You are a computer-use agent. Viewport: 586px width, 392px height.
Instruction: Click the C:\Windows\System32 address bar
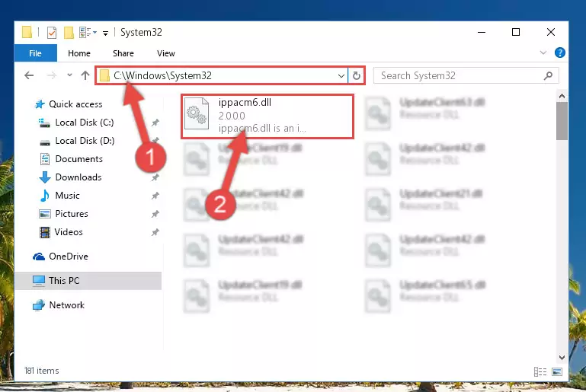click(222, 76)
